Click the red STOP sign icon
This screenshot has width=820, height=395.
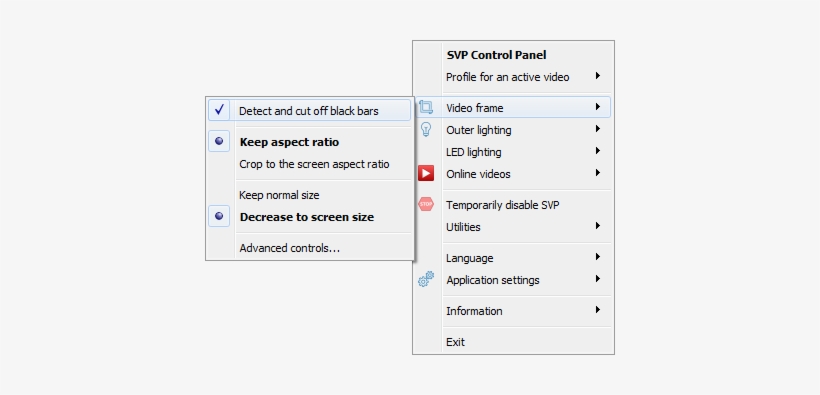426,204
